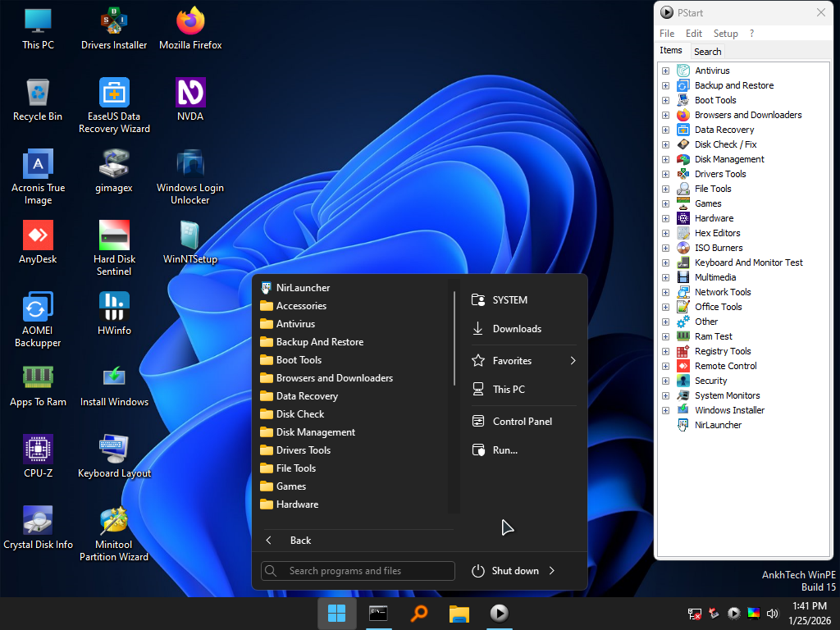Open Mozilla Firefox from the desktop
Screen dimensions: 840x630
[190, 23]
